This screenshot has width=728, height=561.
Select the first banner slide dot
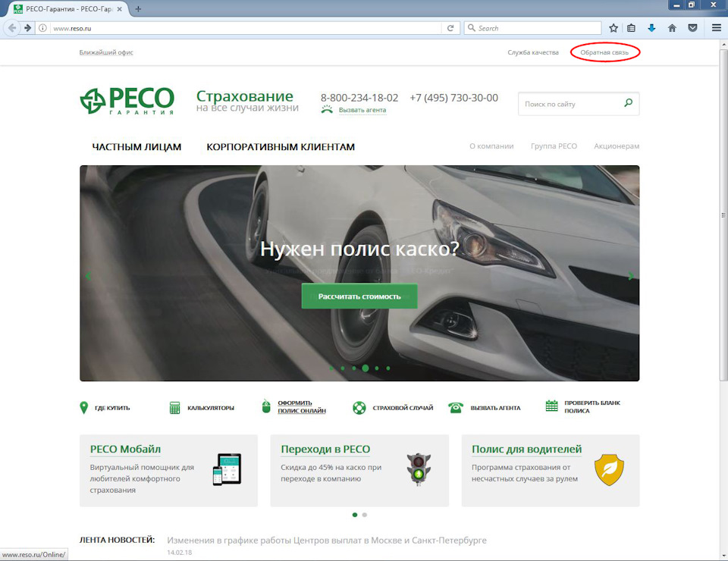point(331,368)
